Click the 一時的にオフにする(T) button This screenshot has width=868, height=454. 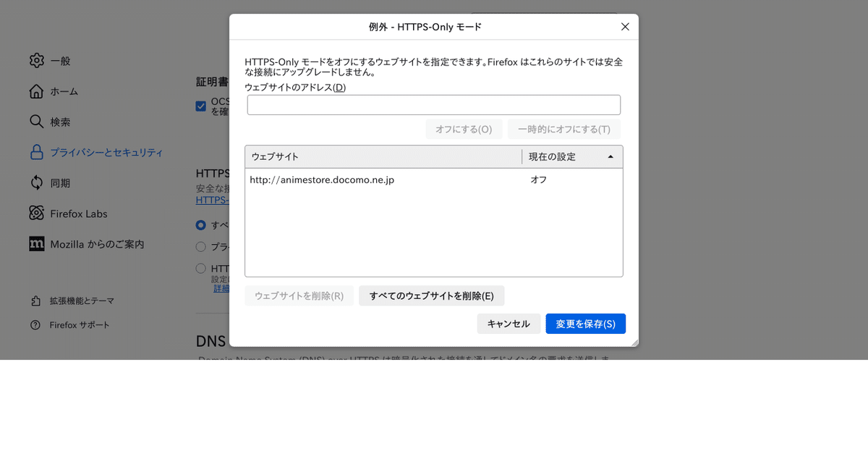(x=564, y=130)
